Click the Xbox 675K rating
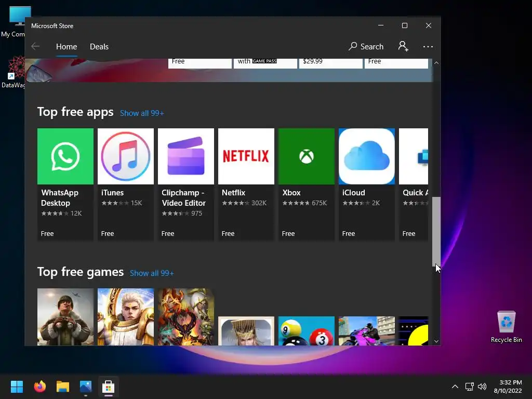Screen dimensions: 532x399 tap(304, 203)
